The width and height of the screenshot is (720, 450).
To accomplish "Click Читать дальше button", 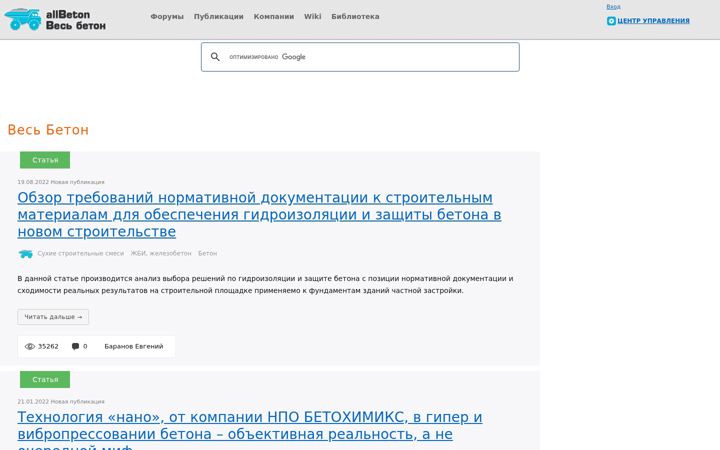I will [53, 317].
